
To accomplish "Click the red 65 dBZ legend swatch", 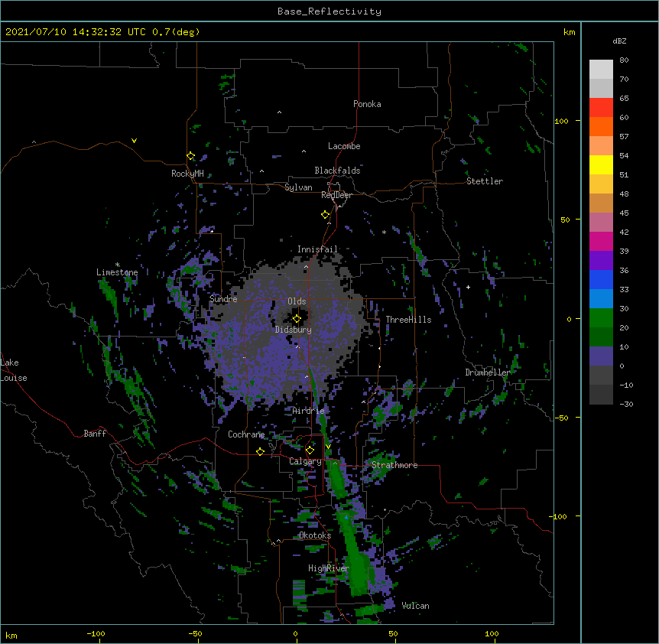I will click(x=601, y=107).
